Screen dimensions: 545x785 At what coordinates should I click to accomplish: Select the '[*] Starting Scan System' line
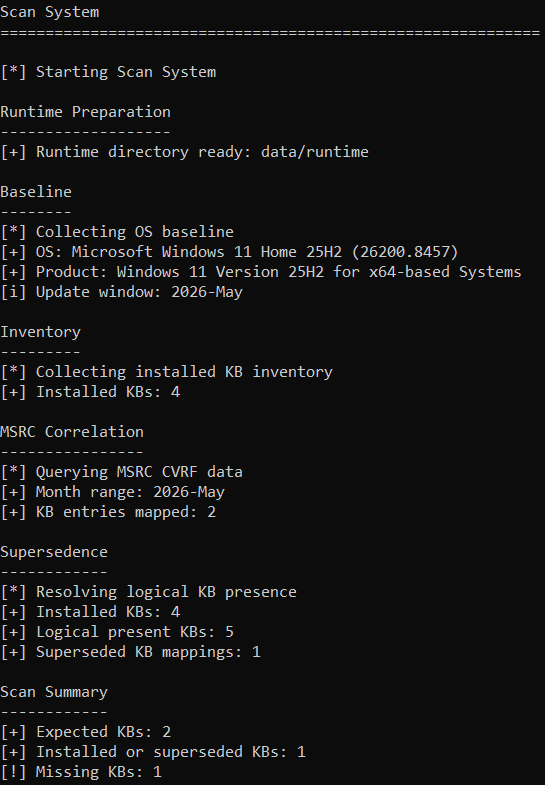[x=108, y=72]
